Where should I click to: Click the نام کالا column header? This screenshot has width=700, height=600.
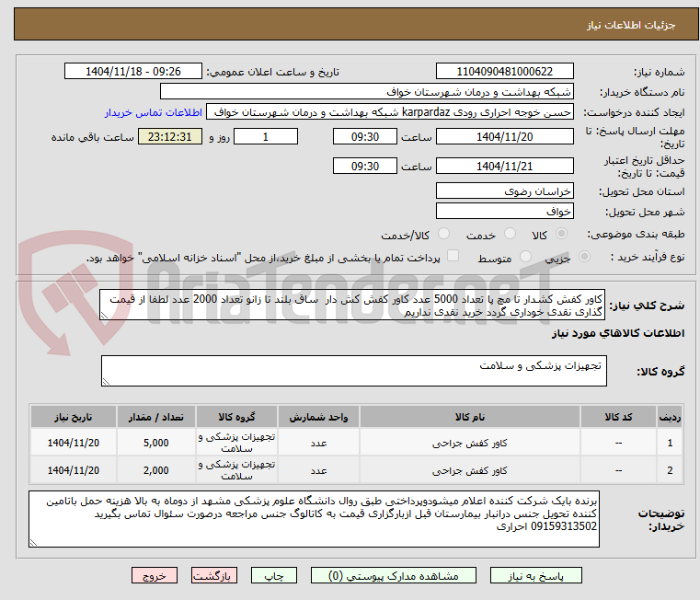pyautogui.click(x=470, y=417)
